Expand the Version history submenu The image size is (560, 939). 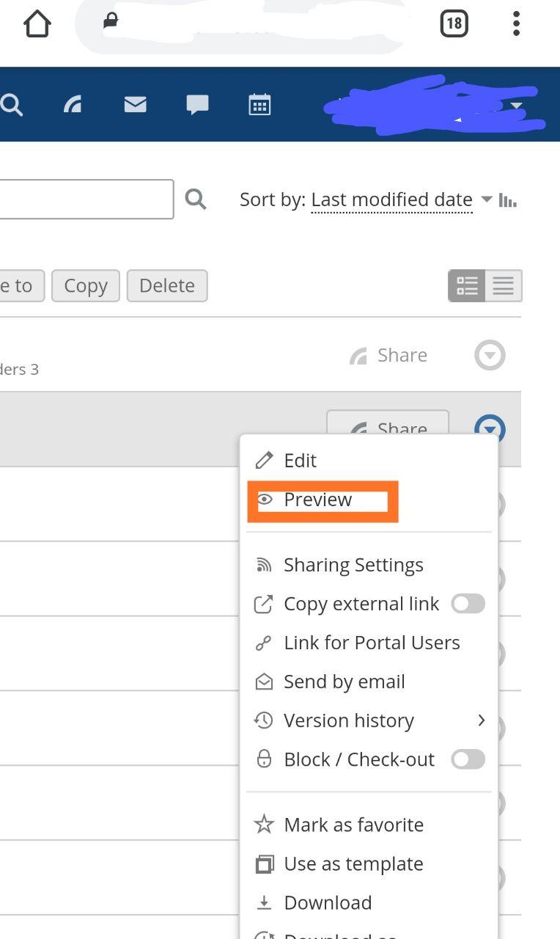point(482,720)
